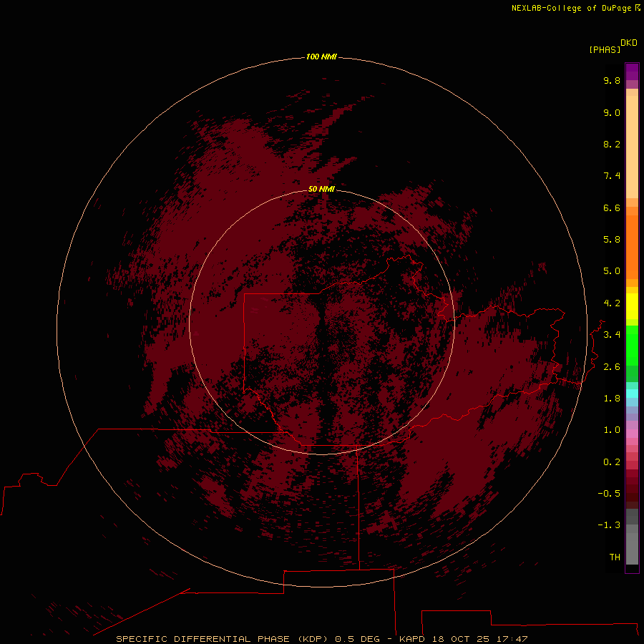Viewport: 644px width, 644px height.
Task: Click the 5.0 value on the legend
Action: coord(612,271)
